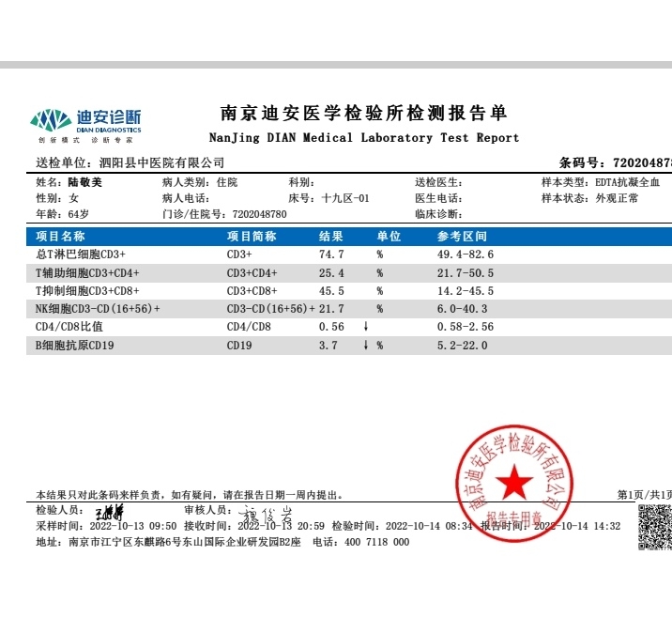Click the 参考区间 column header
The height and width of the screenshot is (617, 672).
[462, 237]
